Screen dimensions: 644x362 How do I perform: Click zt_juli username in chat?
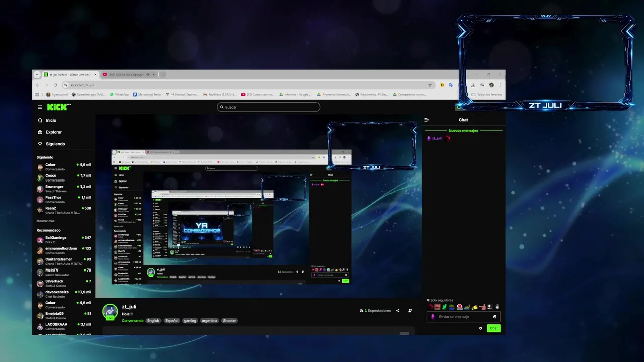(437, 138)
